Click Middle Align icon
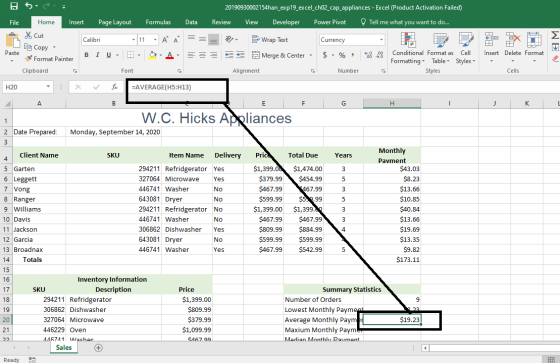 [x=202, y=39]
